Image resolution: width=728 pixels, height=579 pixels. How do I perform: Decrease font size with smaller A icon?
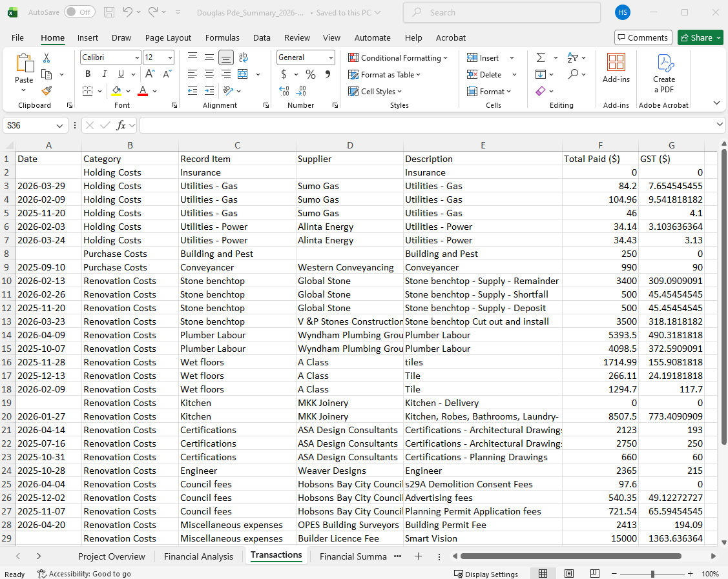pyautogui.click(x=167, y=74)
